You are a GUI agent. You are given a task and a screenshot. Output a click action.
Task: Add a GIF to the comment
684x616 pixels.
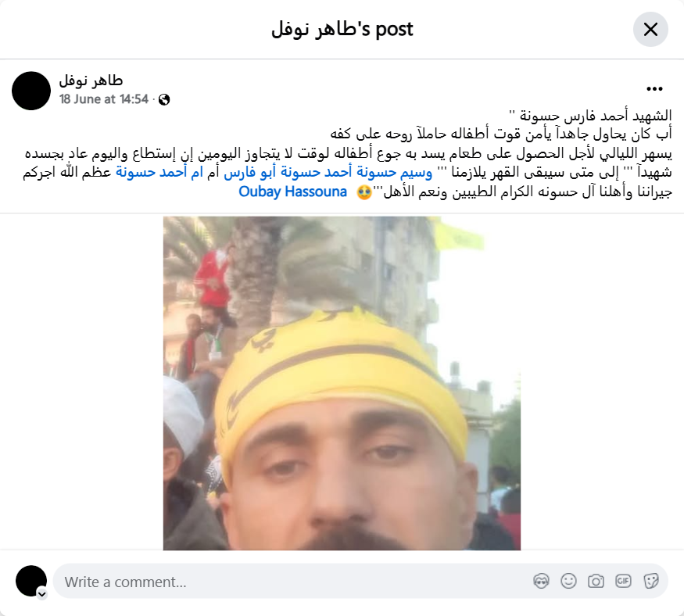click(x=623, y=581)
